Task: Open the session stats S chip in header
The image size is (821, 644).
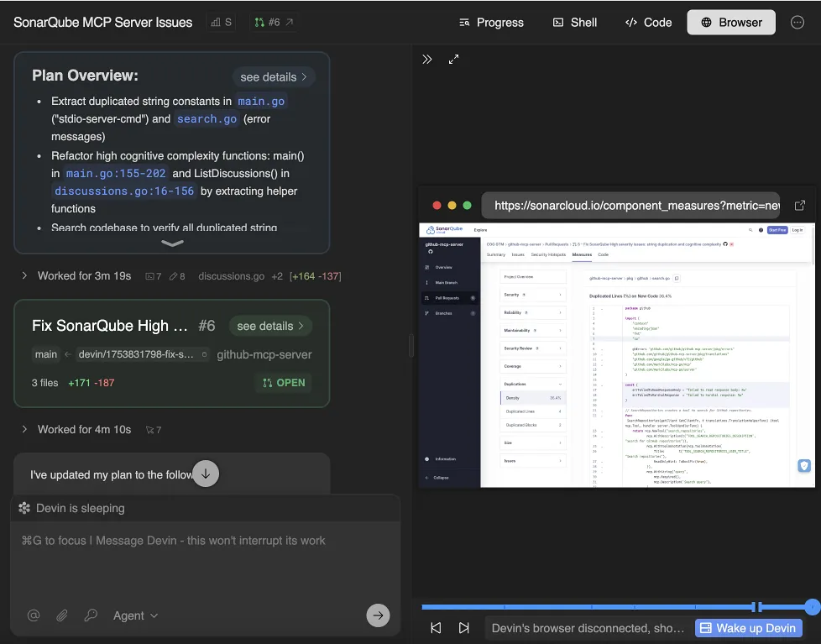Action: click(221, 23)
